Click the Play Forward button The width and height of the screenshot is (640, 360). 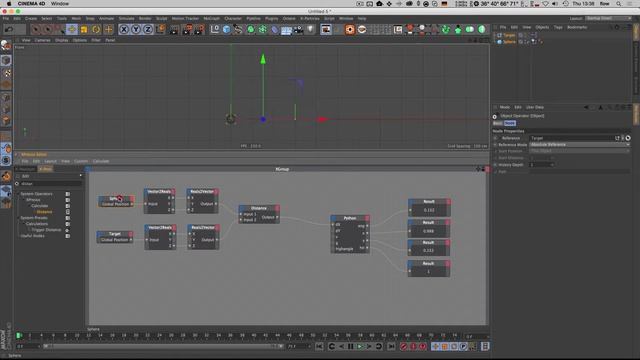click(360, 347)
